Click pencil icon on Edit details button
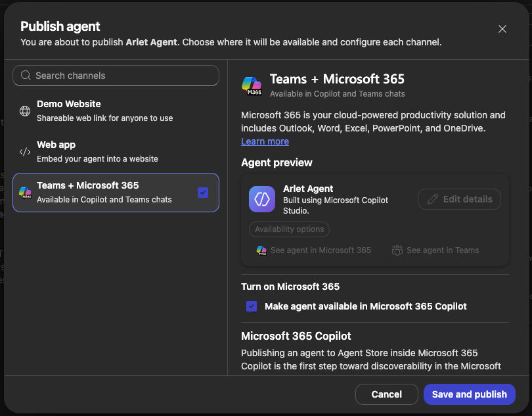 pyautogui.click(x=433, y=199)
